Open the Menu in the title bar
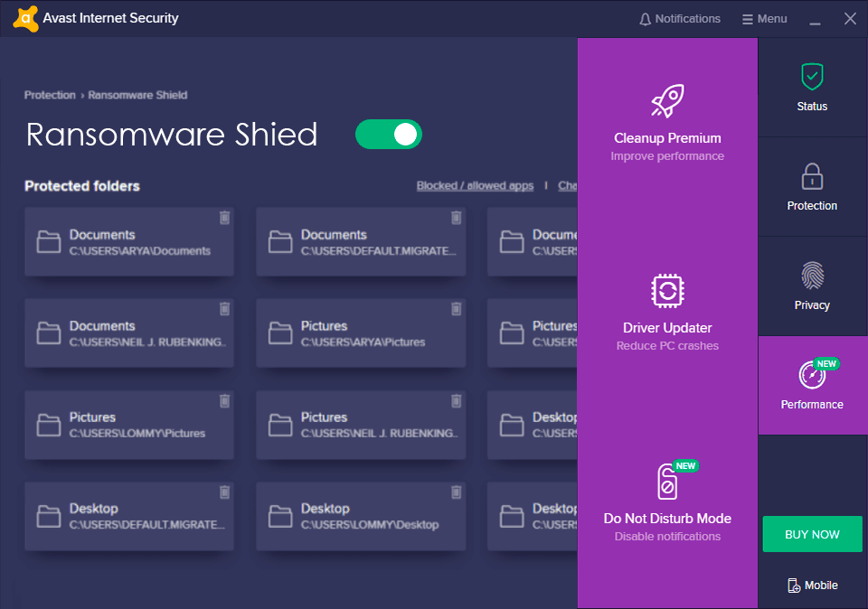 pyautogui.click(x=764, y=18)
